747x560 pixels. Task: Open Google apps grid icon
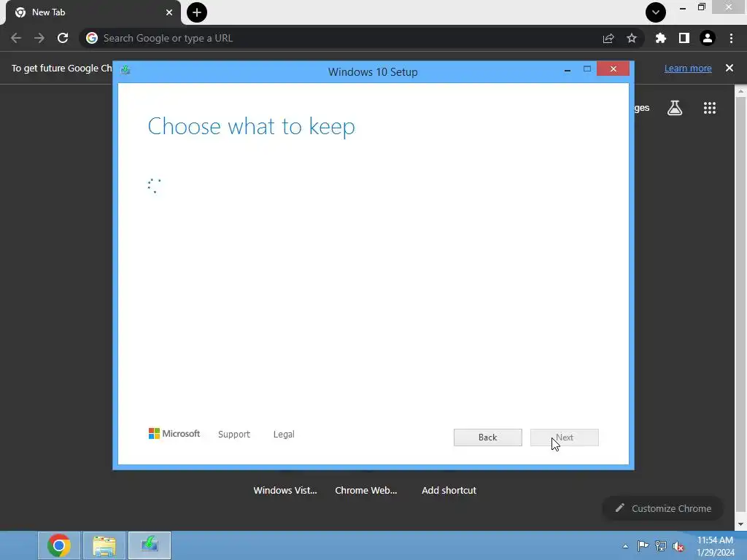point(710,108)
